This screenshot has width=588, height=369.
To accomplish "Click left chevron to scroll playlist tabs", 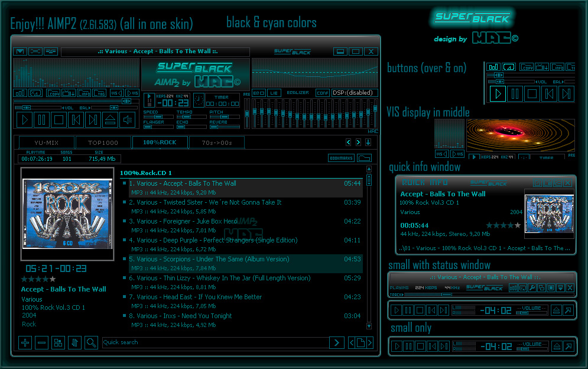I will (347, 142).
